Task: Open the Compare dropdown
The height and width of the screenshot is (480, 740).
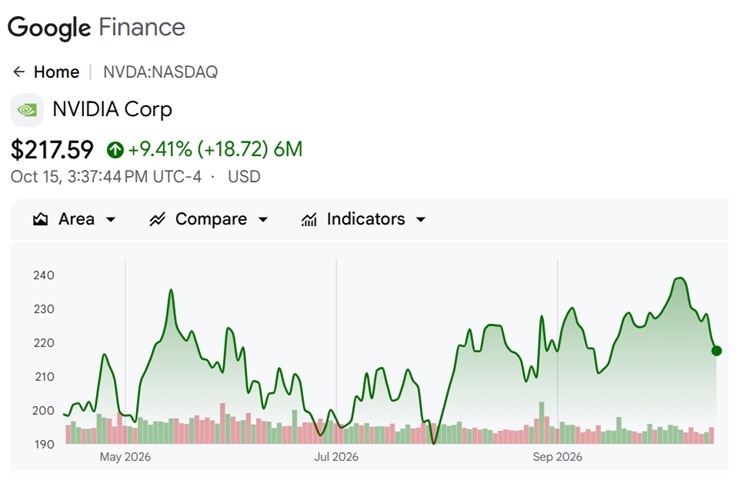Action: [209, 219]
